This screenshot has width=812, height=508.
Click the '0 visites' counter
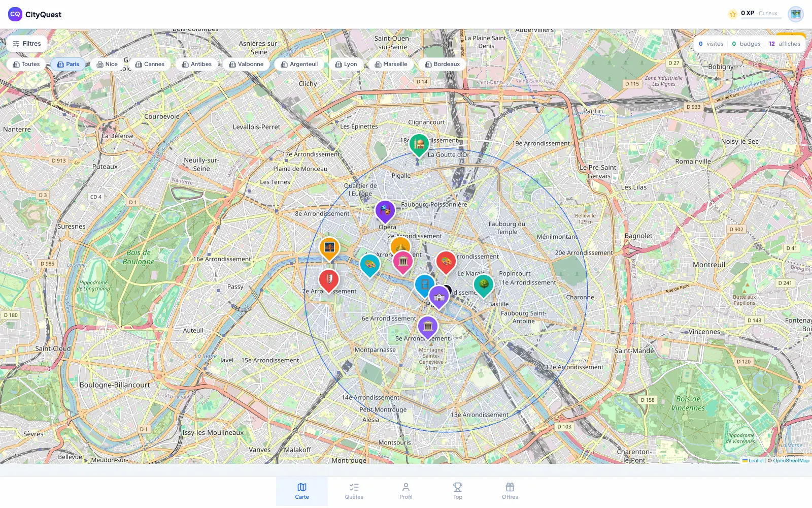(711, 44)
